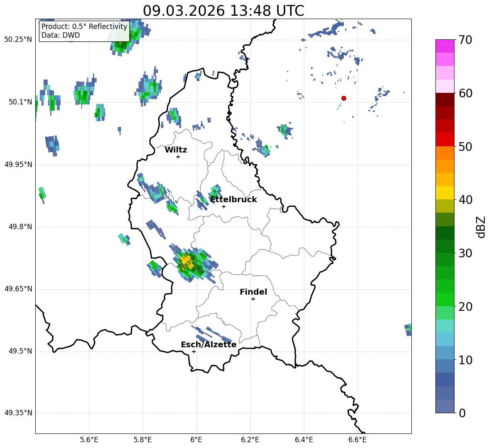This screenshot has width=491, height=448.
Task: Click the colorbar tick label 60
Action: (x=465, y=93)
